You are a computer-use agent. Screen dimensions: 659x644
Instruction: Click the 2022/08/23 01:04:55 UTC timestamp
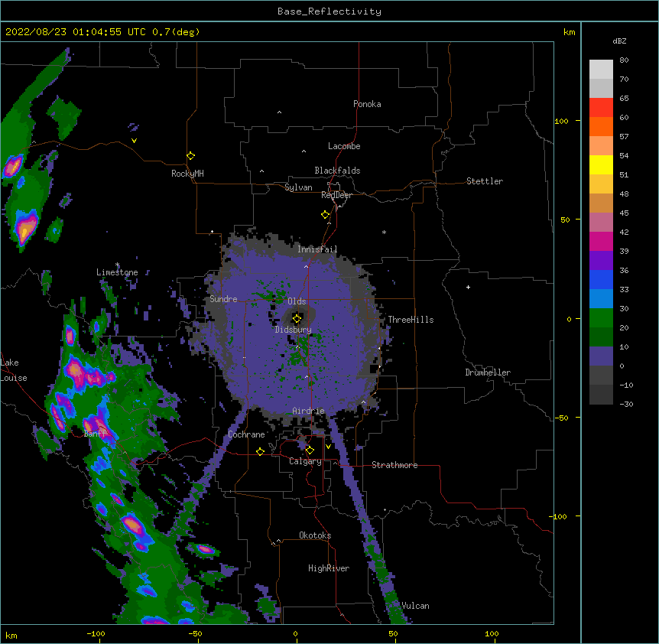76,32
